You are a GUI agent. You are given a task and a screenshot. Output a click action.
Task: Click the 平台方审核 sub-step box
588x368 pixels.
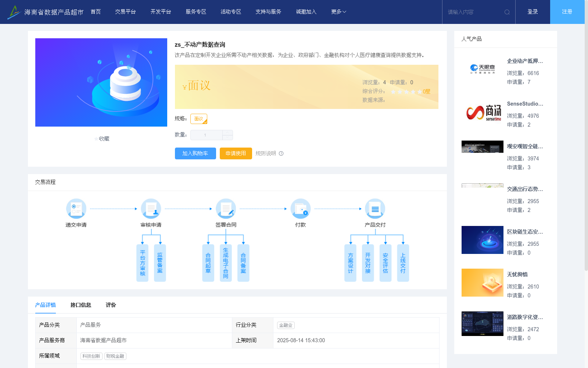tap(143, 263)
